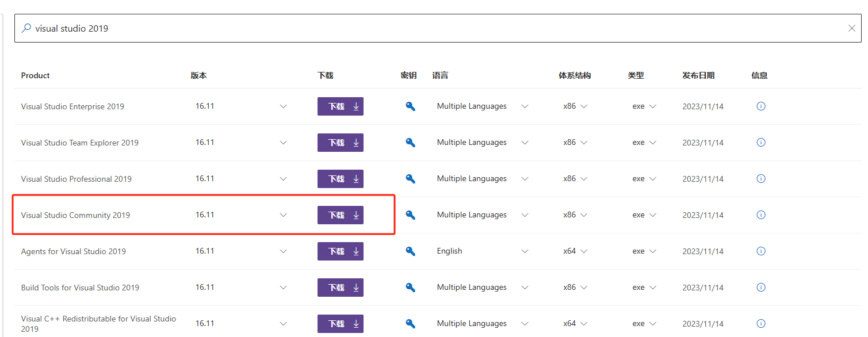Download Visual Studio Professional 2019
This screenshot has height=337, width=868.
[341, 179]
